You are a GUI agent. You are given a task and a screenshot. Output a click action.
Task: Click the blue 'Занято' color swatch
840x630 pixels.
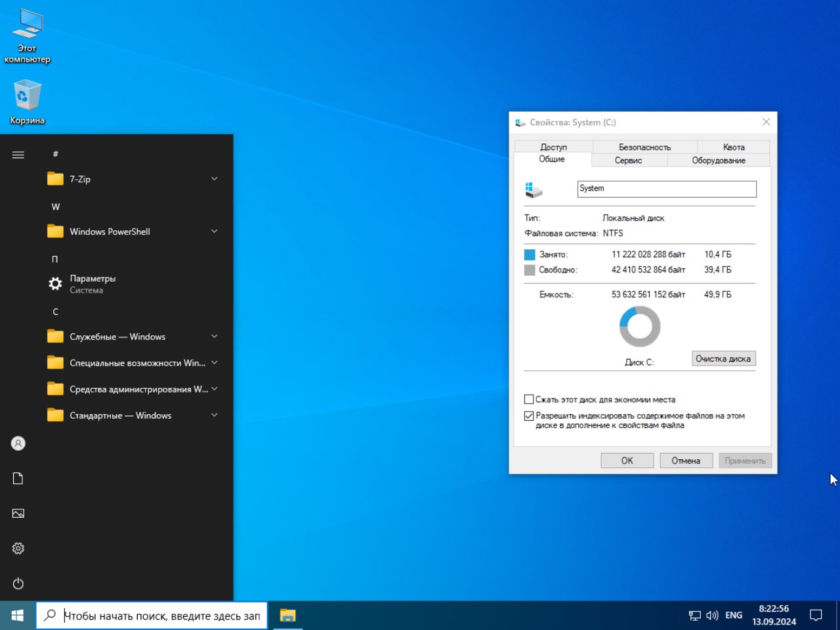click(530, 255)
